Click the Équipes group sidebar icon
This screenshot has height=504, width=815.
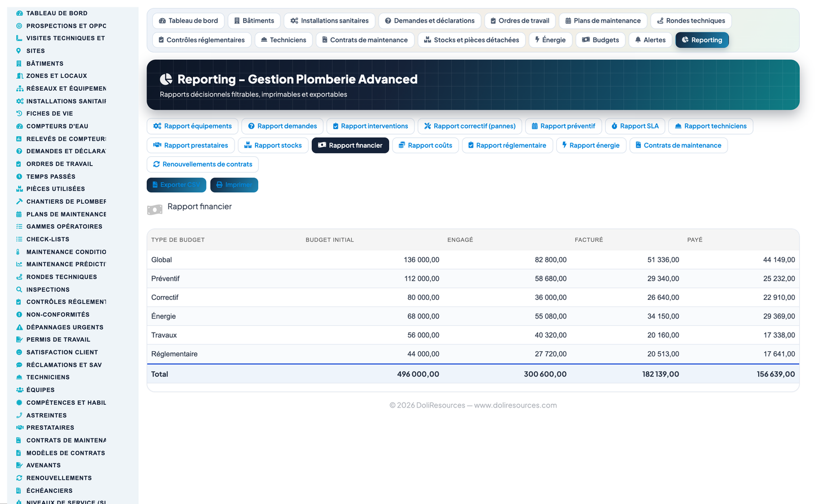click(x=20, y=390)
